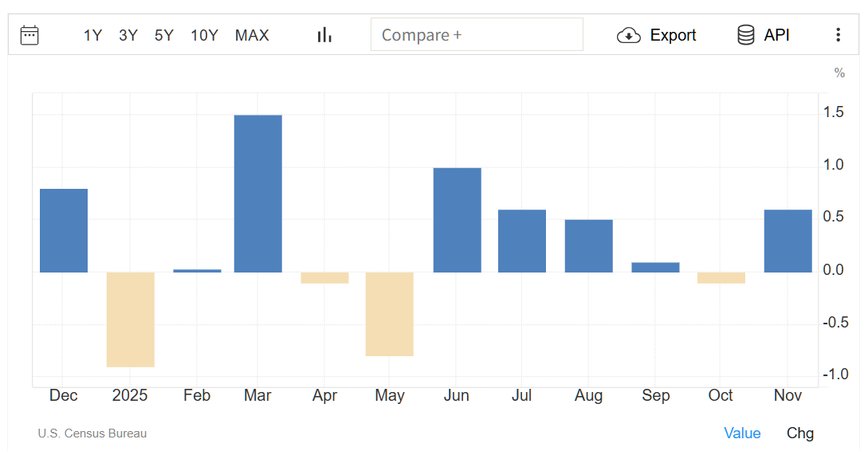This screenshot has width=868, height=451.
Task: Switch chart to Value view
Action: [x=742, y=433]
